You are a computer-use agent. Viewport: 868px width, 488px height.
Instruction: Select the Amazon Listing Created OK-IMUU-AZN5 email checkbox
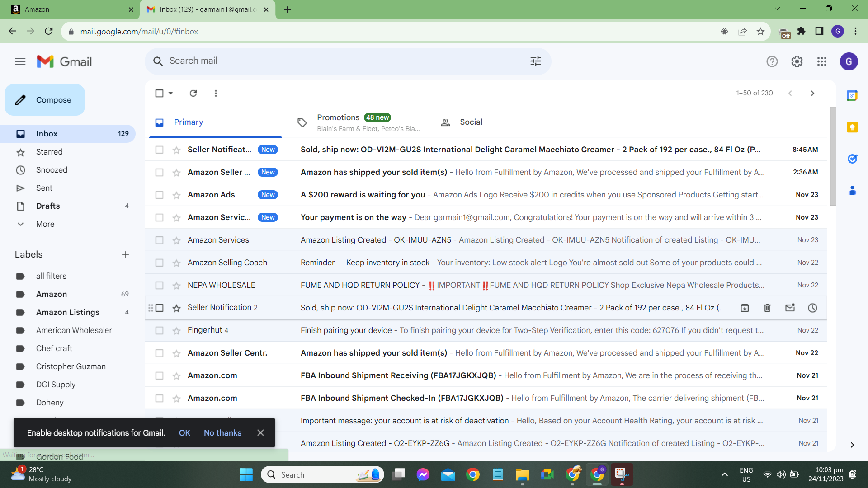[x=159, y=240]
